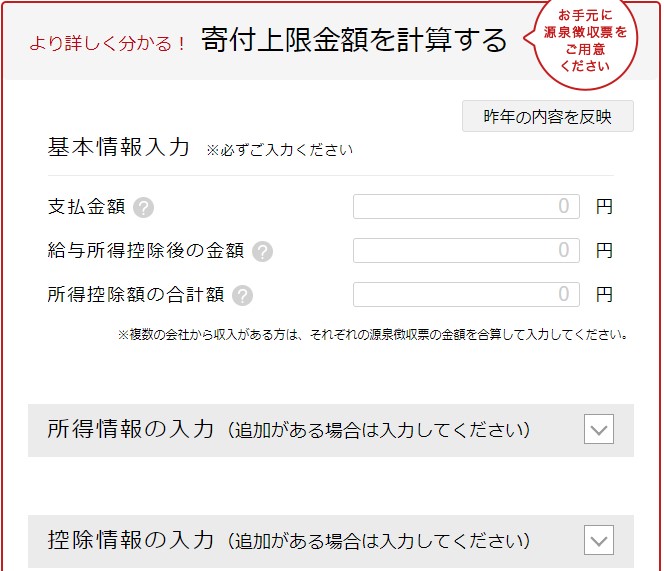Click the chevron arrow on 控除情報の入力
Screen dimensions: 664x571
599,542
